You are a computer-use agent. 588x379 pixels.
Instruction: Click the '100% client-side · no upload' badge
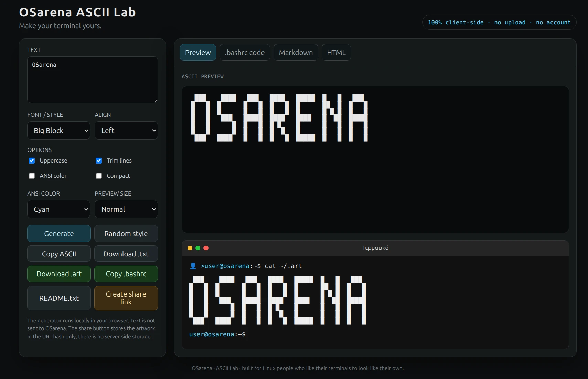coord(499,22)
